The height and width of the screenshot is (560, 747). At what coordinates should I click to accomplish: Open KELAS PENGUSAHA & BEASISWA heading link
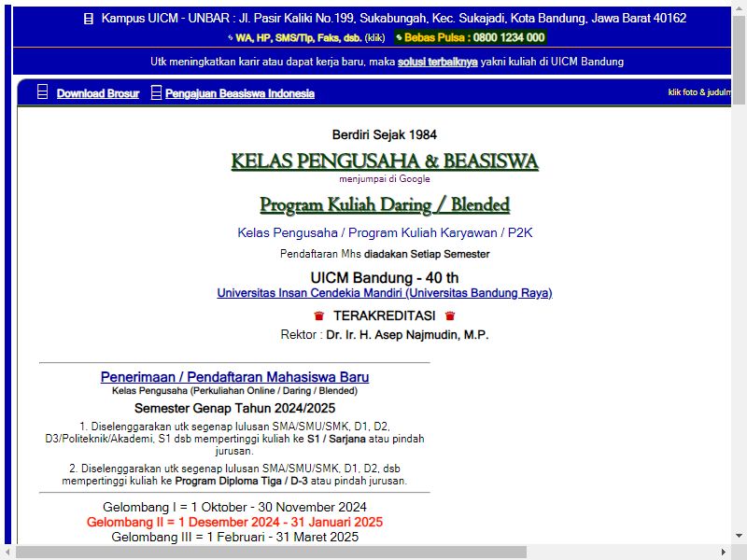click(x=385, y=161)
